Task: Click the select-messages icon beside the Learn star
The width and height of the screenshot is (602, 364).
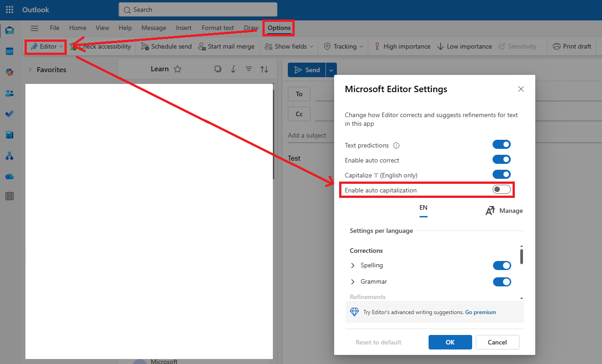Action: (x=218, y=69)
